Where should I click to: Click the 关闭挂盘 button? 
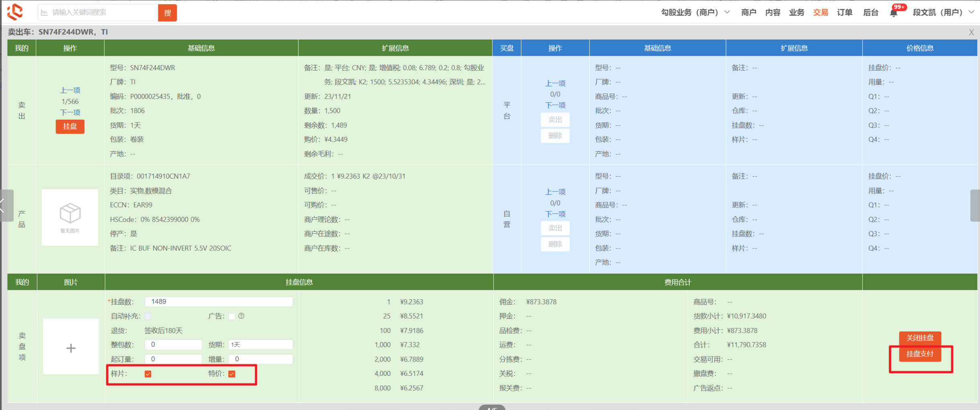[920, 338]
